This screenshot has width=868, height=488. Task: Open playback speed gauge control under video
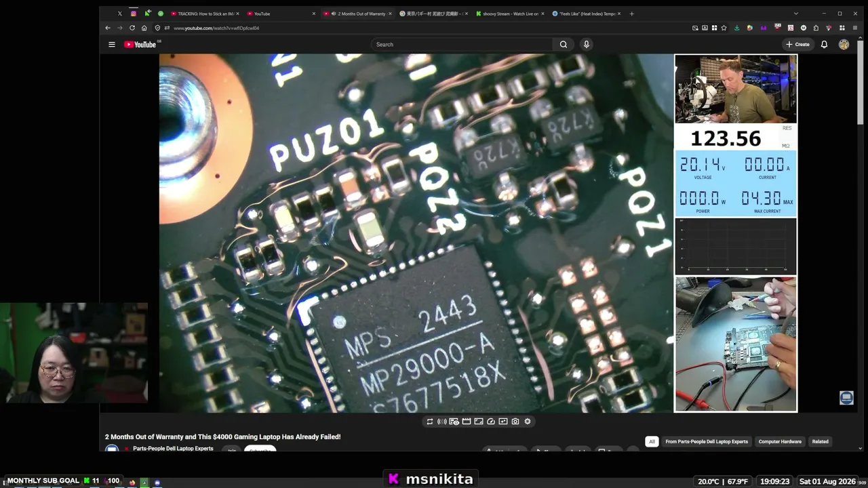(491, 422)
